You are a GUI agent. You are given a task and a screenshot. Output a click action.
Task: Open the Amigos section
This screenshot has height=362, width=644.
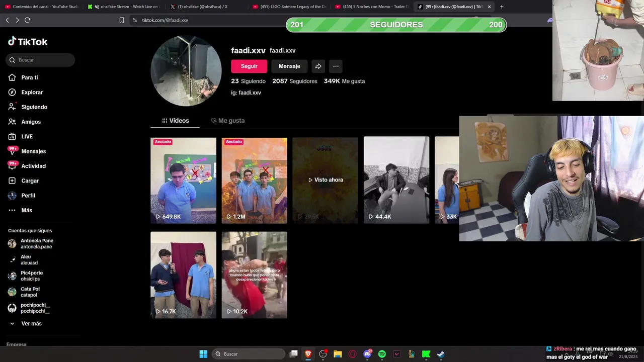pyautogui.click(x=25, y=122)
